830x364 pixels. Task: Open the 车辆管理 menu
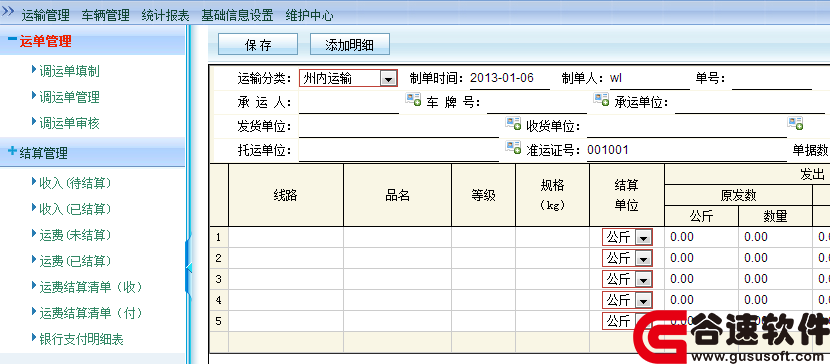click(105, 15)
